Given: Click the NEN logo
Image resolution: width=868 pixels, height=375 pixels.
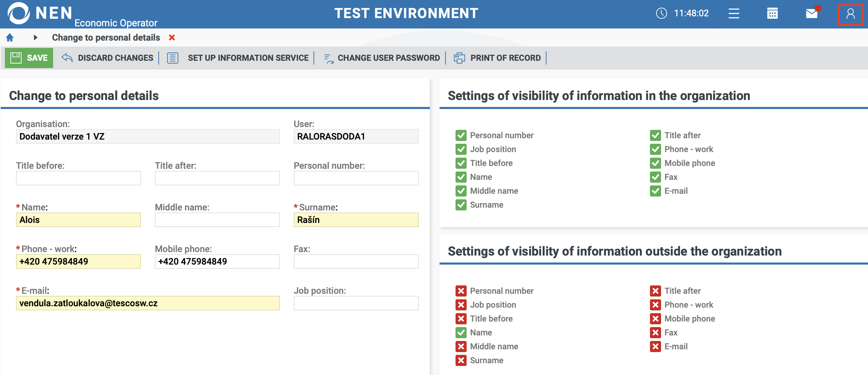Looking at the screenshot, I should (40, 14).
